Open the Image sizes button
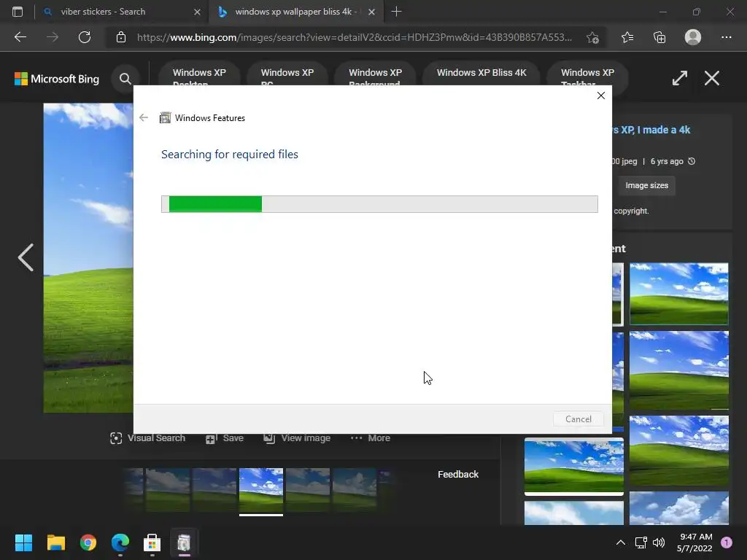This screenshot has width=747, height=560. 646,185
